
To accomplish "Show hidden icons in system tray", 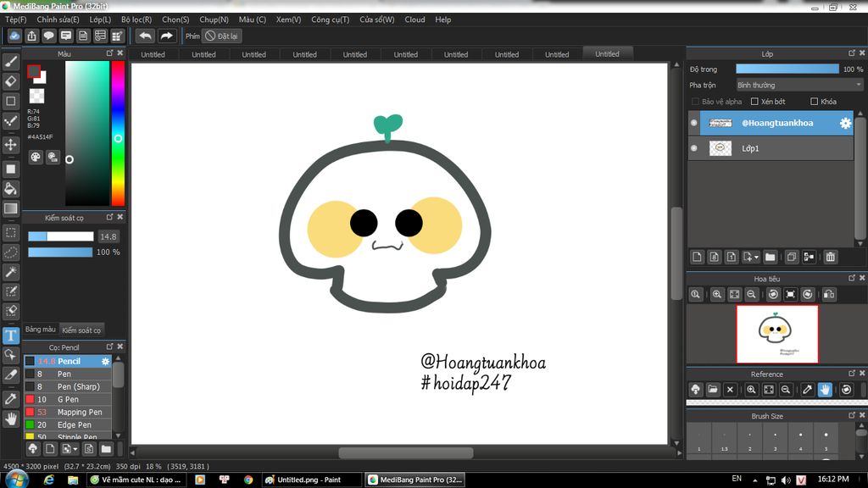I will point(755,480).
